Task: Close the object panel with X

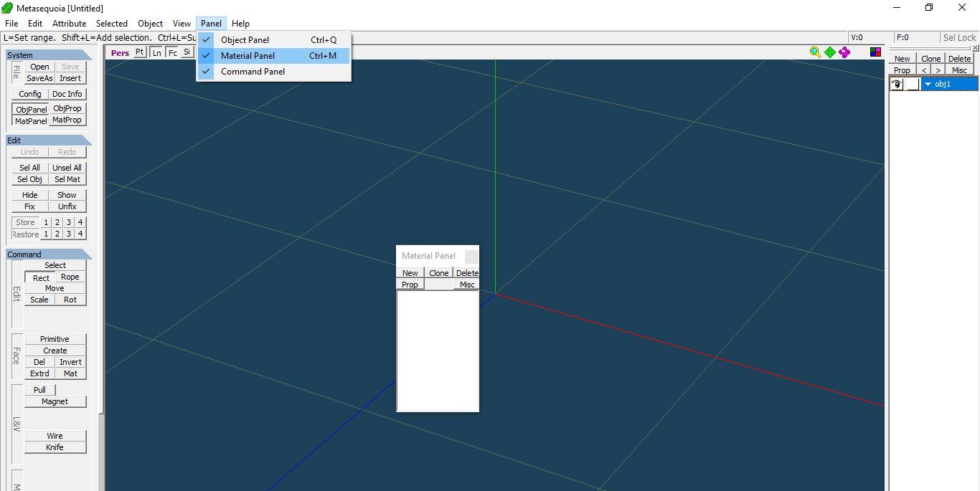Action: click(975, 48)
